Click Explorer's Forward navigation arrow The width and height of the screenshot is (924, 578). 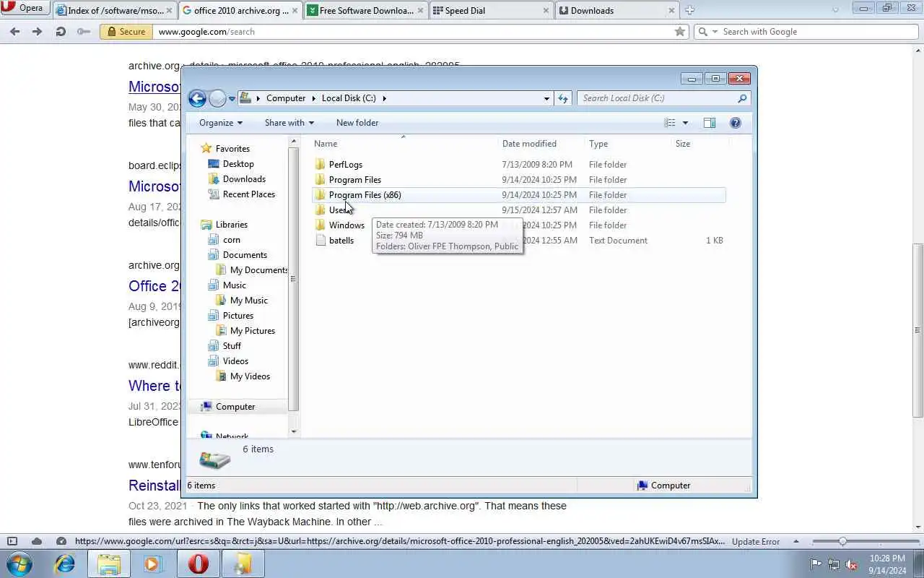click(x=217, y=98)
